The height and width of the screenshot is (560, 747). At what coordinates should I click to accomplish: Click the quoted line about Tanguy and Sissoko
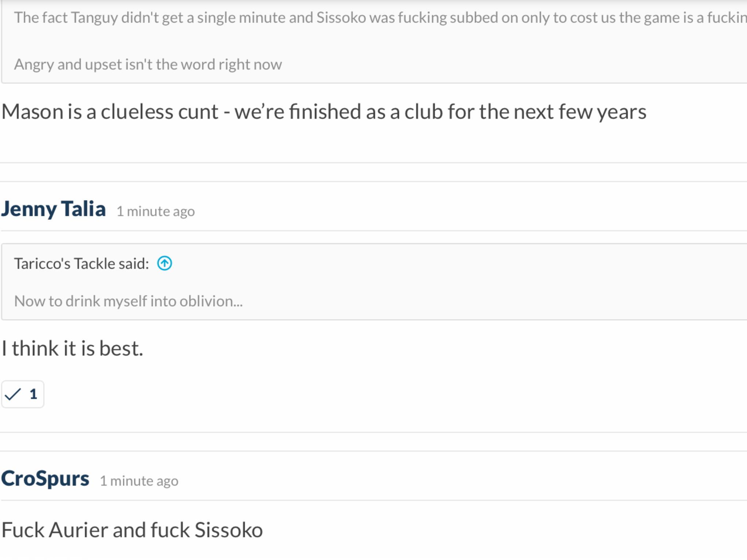(380, 17)
